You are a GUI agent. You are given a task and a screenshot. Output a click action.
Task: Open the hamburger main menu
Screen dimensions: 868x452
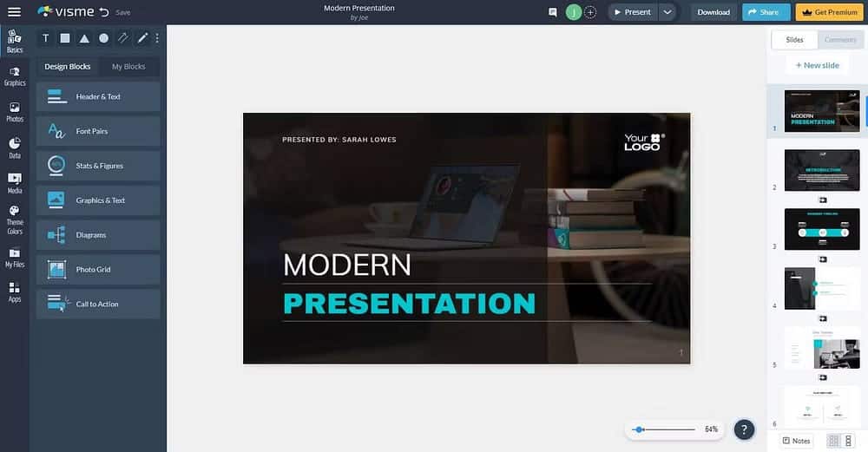pos(14,12)
